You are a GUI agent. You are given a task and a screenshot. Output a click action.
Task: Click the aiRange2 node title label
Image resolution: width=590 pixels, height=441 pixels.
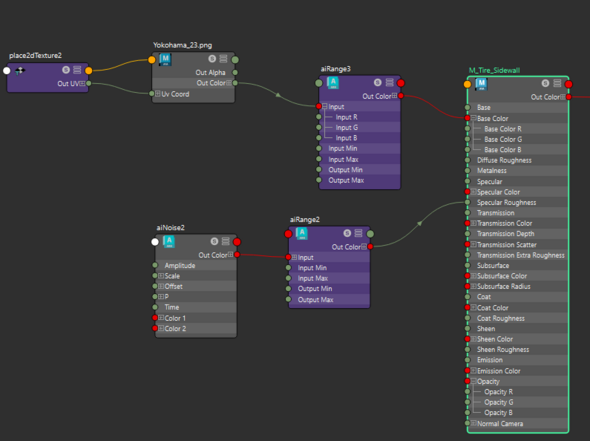[x=305, y=220]
